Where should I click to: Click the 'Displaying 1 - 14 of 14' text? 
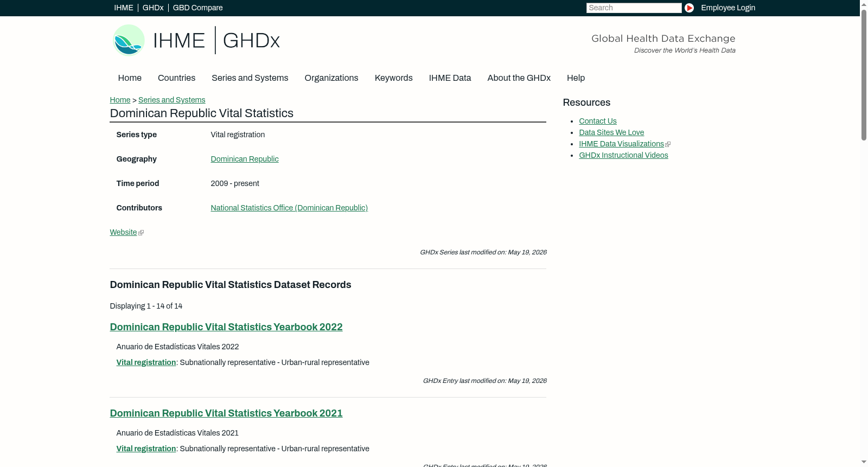click(x=146, y=306)
